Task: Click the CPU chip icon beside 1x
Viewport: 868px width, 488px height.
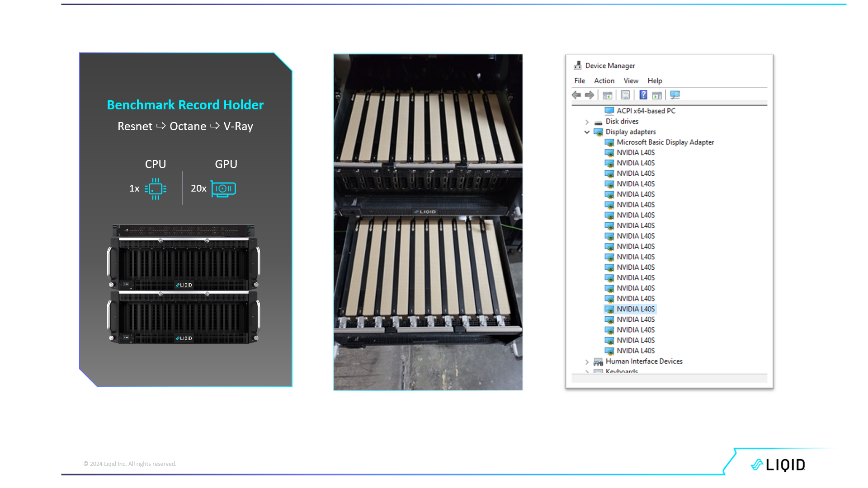Action: 156,189
